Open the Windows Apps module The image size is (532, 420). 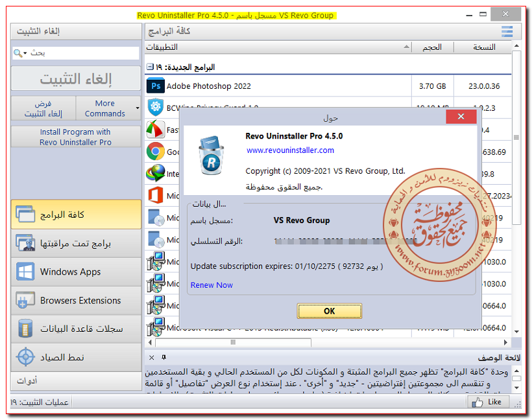tap(76, 272)
